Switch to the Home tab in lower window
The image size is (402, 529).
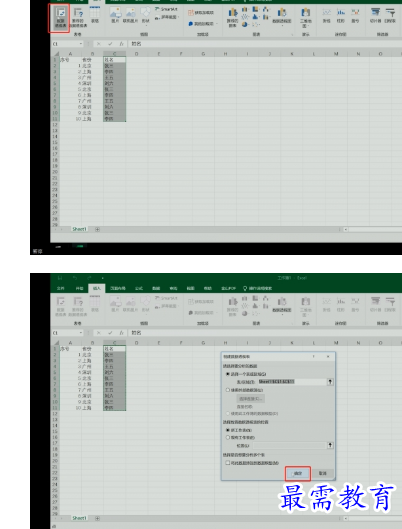click(80, 288)
